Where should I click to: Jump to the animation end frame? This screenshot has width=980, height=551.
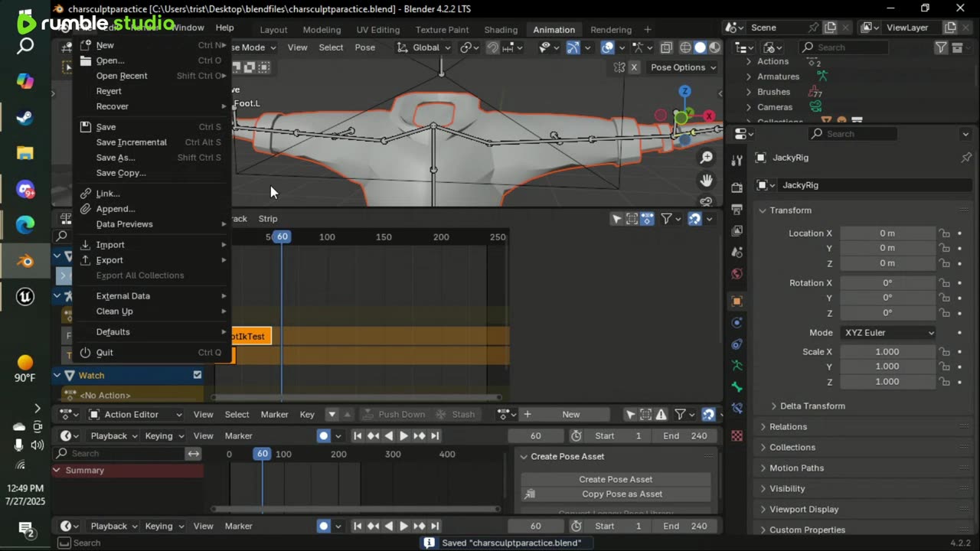click(x=435, y=436)
